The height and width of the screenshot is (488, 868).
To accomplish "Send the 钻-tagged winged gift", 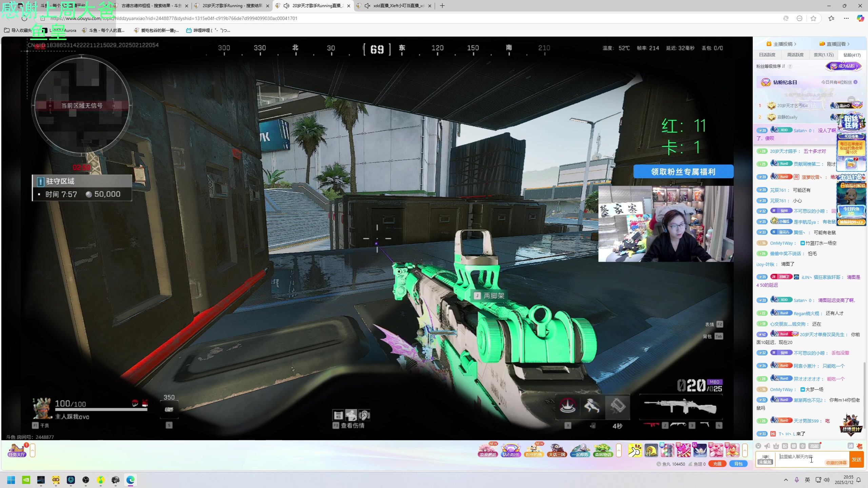I will point(700,450).
